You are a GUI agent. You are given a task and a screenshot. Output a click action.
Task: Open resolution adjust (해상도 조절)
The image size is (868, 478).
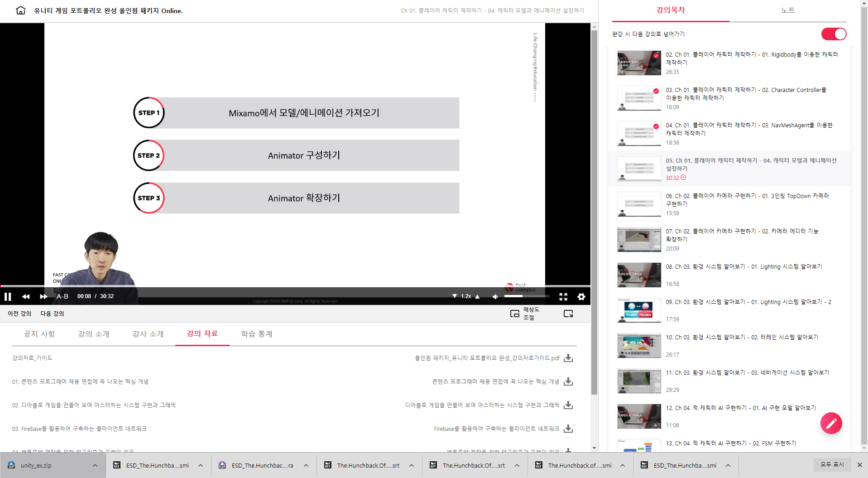525,314
